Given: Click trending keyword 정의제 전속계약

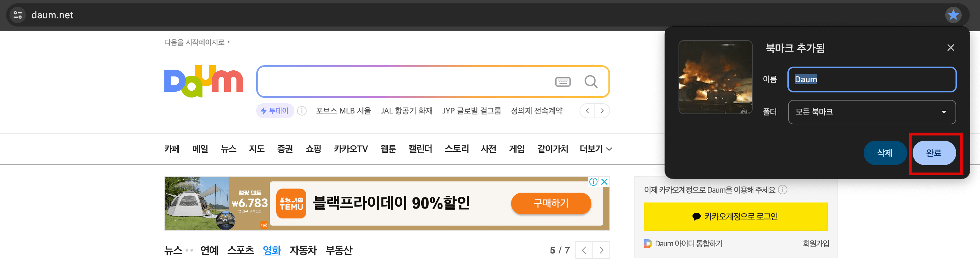Looking at the screenshot, I should (x=536, y=111).
